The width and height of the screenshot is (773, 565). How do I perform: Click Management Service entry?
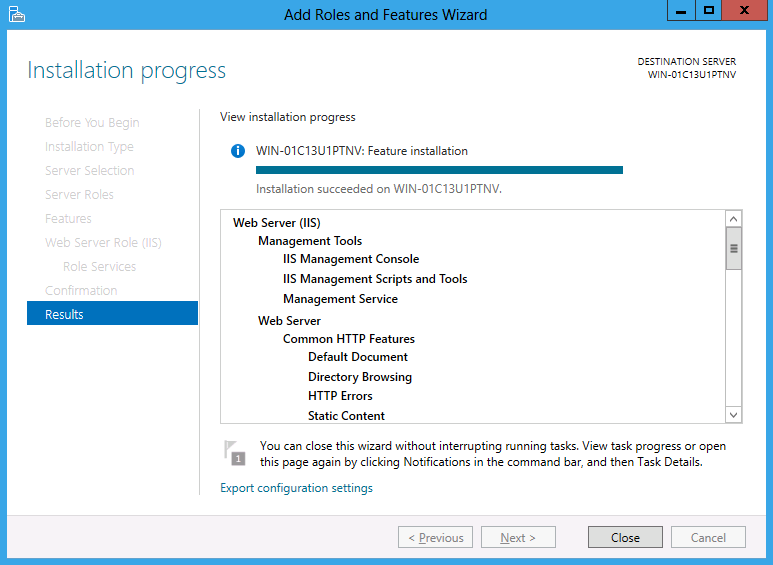(340, 299)
